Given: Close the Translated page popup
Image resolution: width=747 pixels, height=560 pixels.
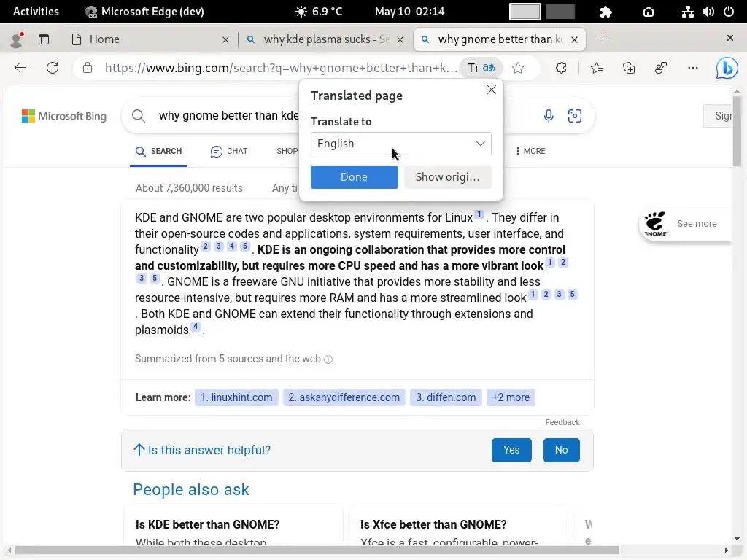Looking at the screenshot, I should click(x=492, y=90).
